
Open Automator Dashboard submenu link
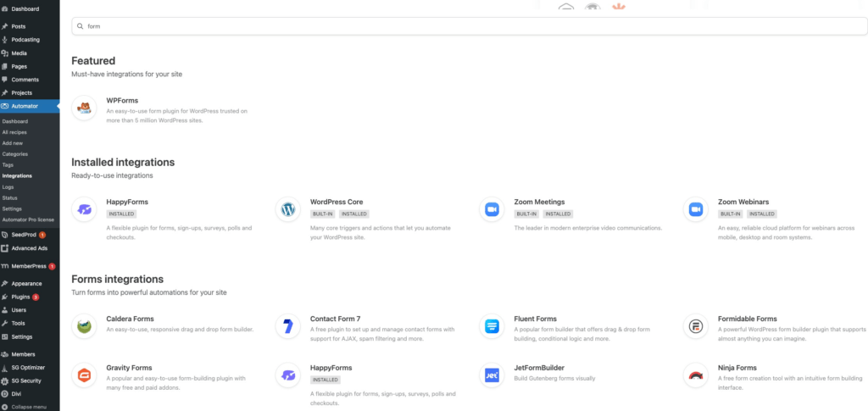15,121
